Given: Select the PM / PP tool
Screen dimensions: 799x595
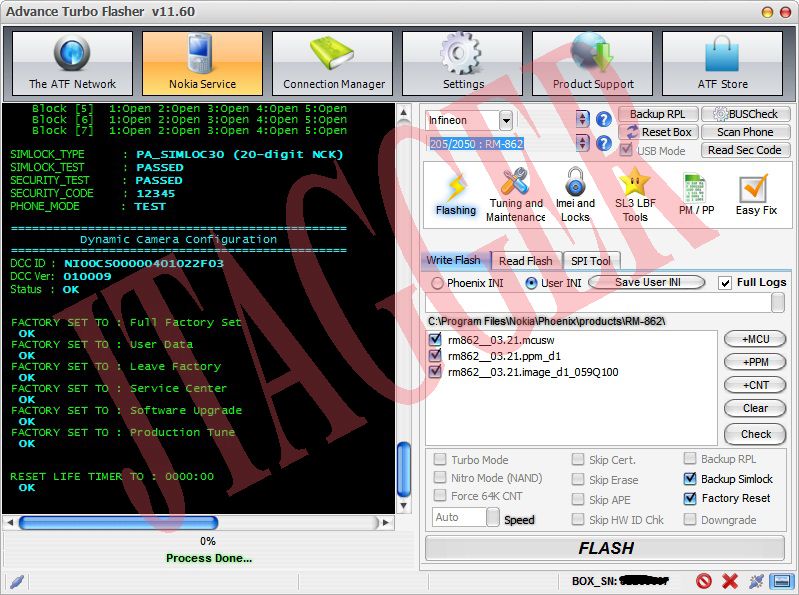Looking at the screenshot, I should point(696,194).
